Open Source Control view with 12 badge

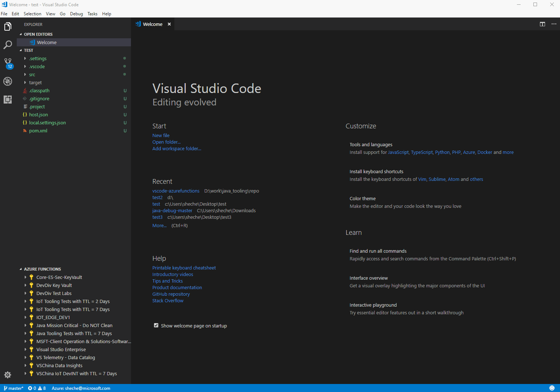point(8,63)
